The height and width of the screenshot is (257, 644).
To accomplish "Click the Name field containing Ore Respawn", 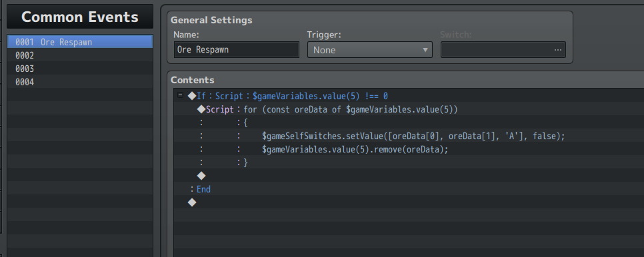I will (237, 49).
